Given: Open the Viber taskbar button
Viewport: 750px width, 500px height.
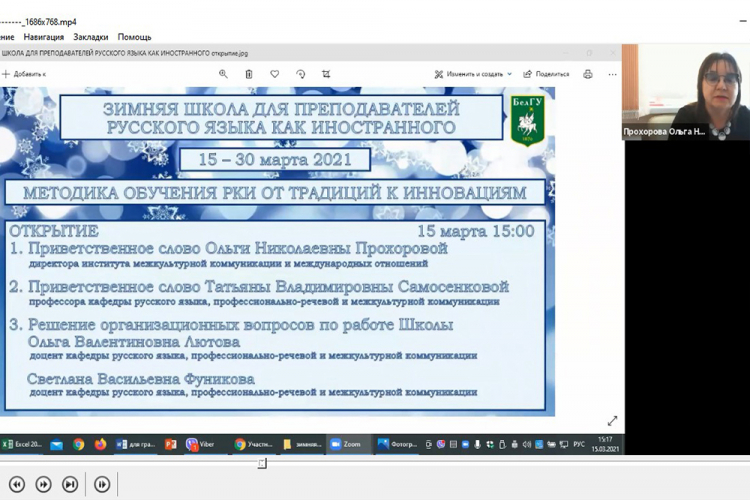Looking at the screenshot, I should point(201,444).
